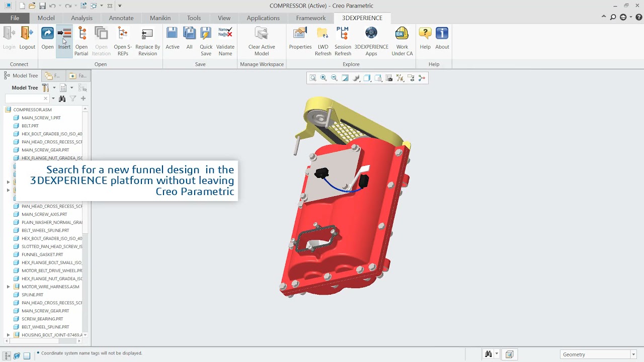Click the New file icon in quick access

click(x=21, y=6)
